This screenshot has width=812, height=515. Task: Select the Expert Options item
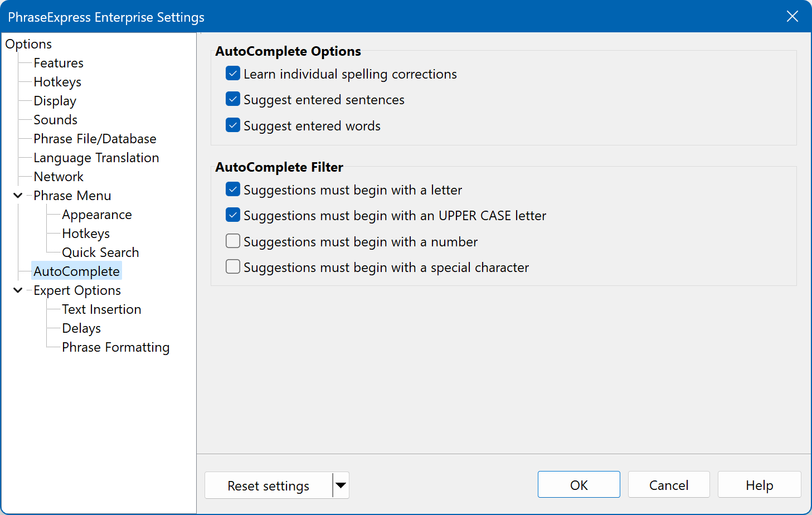77,290
